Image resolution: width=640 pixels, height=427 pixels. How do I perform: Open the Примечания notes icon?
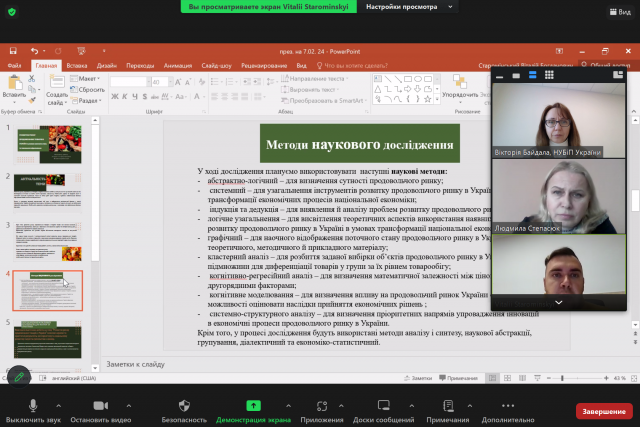(447, 405)
